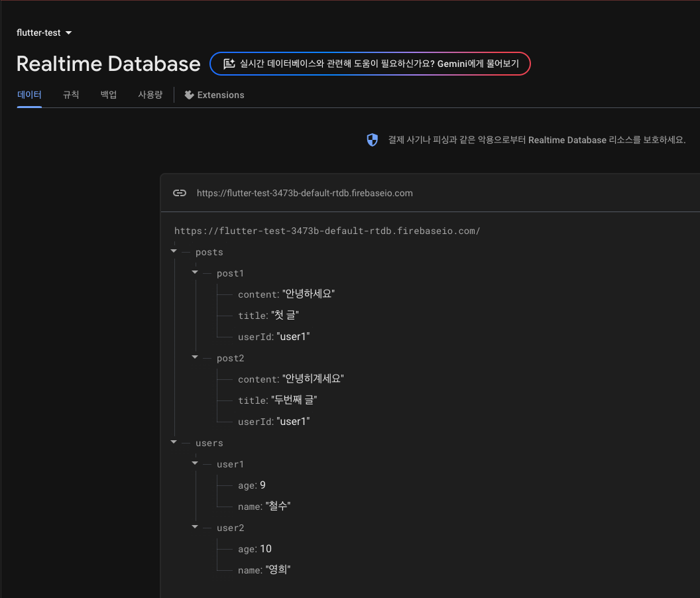Collapse the user2 node
Viewport: 700px width, 598px height.
(x=195, y=526)
